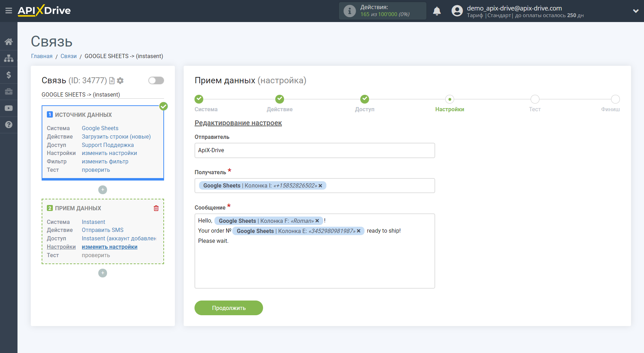Viewport: 644px width, 353px height.
Task: Click into the Сообщение text area
Action: (315, 251)
